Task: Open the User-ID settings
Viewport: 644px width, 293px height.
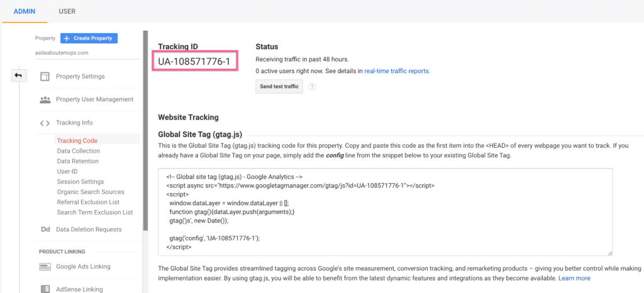Action: point(67,172)
